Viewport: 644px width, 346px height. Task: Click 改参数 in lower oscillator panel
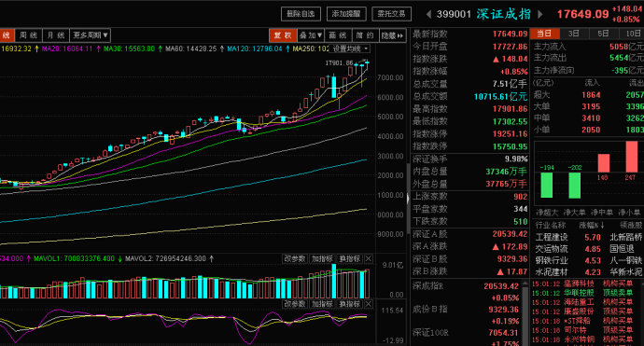coord(295,304)
